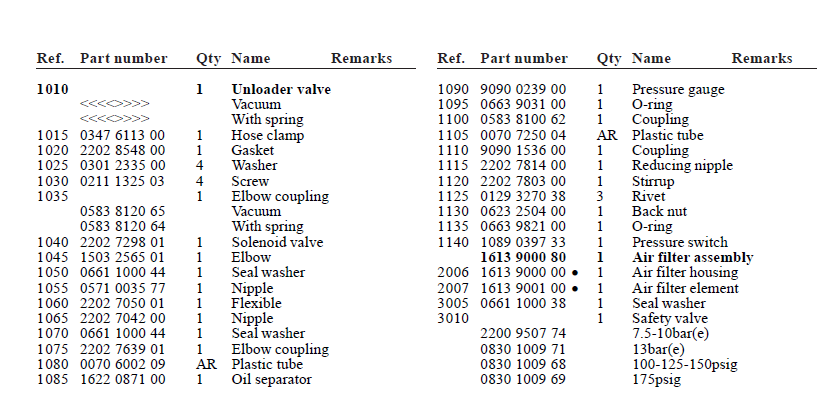Viewport: 833px width, 400px height.
Task: Select the Pressure gauge entry
Action: pyautogui.click(x=679, y=89)
